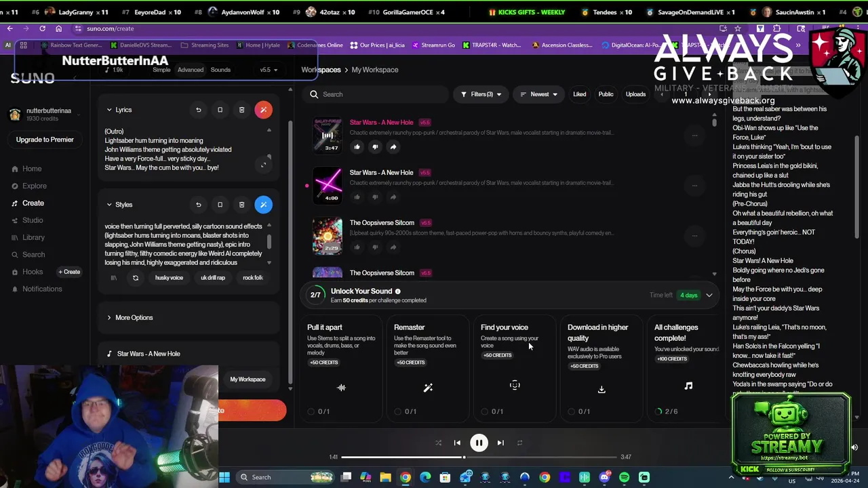Viewport: 868px width, 488px height.
Task: Toggle repeat playback
Action: click(519, 443)
